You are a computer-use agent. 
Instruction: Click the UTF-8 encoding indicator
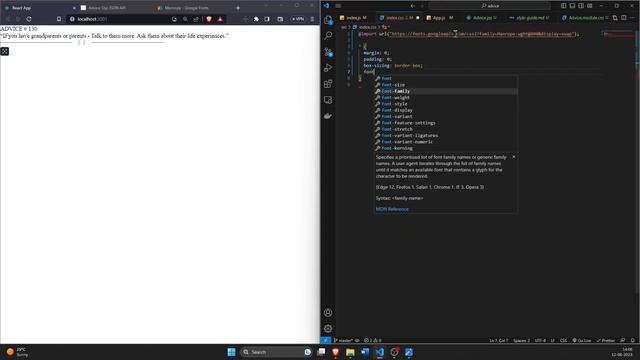pos(540,340)
